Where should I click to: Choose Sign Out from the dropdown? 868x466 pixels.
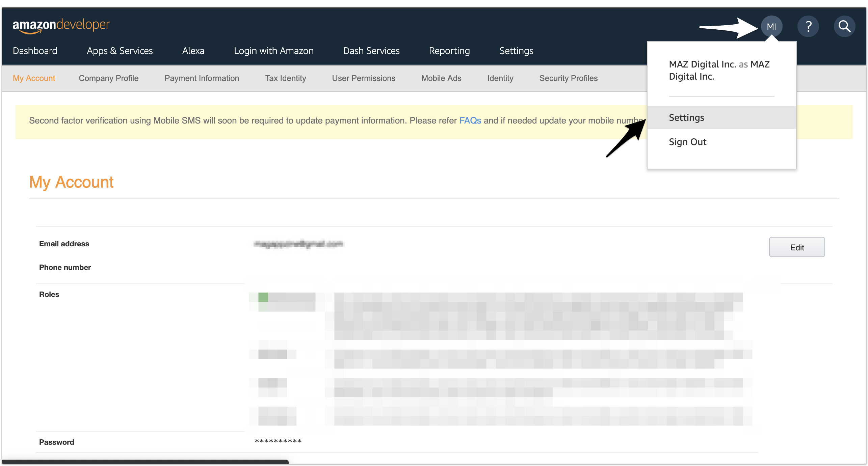point(688,142)
